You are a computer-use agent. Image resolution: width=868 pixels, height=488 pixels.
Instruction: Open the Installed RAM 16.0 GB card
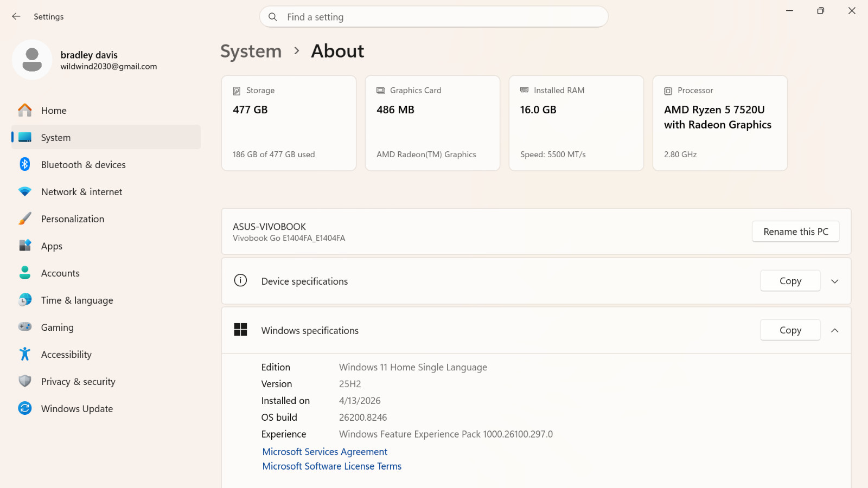(x=576, y=123)
